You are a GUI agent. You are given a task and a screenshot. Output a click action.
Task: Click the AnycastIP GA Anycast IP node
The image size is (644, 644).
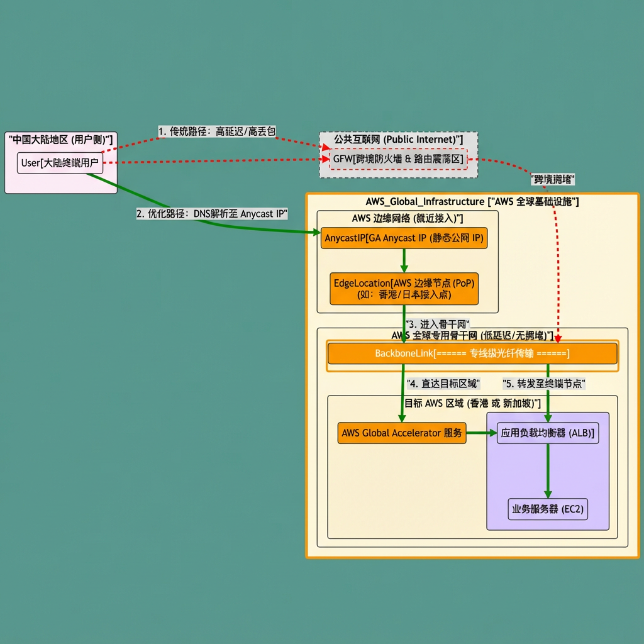coord(404,238)
